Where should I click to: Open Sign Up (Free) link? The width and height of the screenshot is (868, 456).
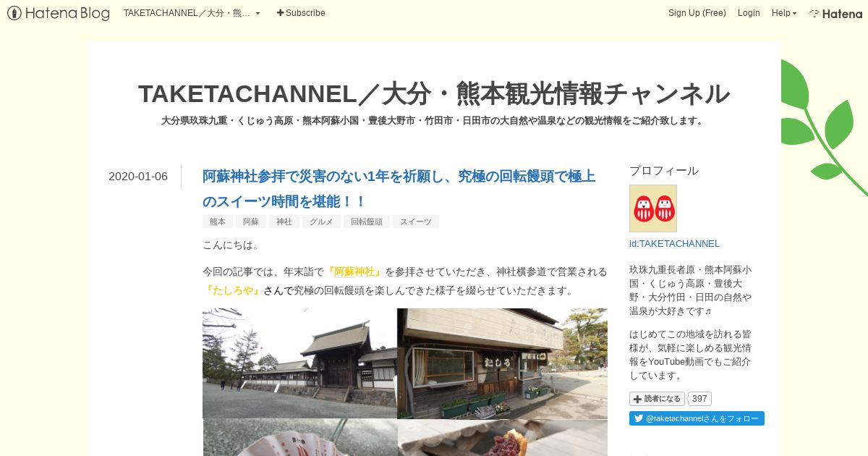(697, 13)
